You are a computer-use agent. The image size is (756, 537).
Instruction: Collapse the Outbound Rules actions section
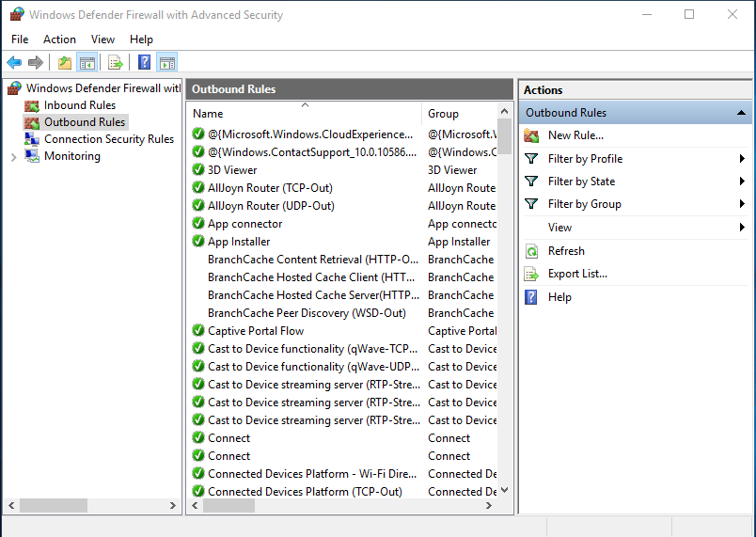(743, 113)
